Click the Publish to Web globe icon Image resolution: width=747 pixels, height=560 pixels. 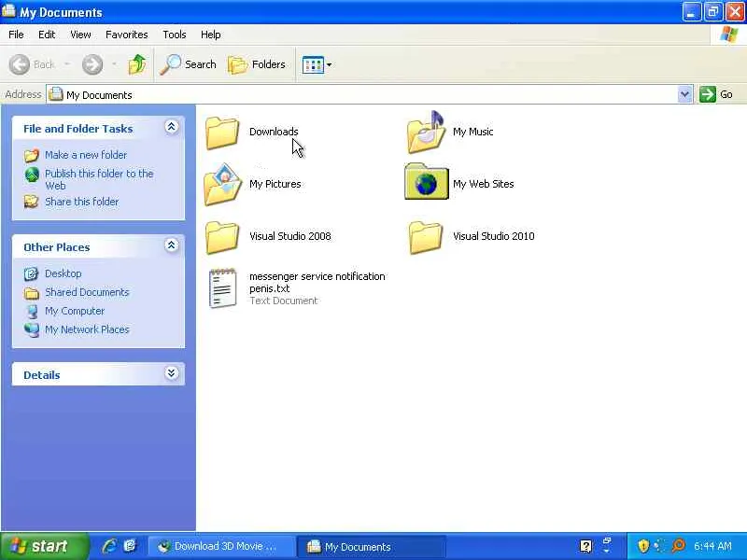coord(32,175)
